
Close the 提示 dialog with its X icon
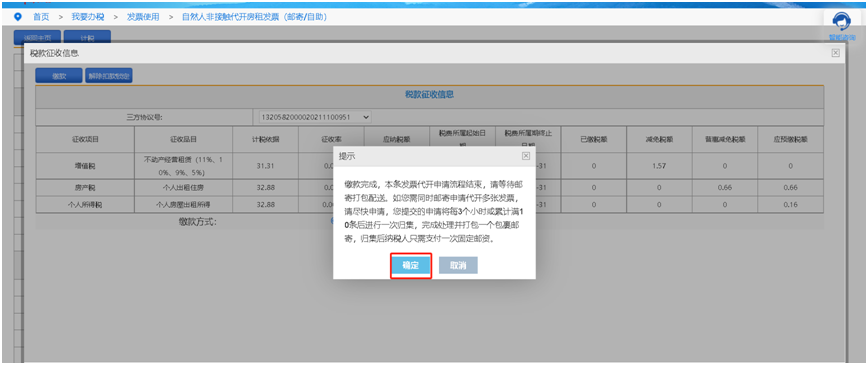coord(526,156)
